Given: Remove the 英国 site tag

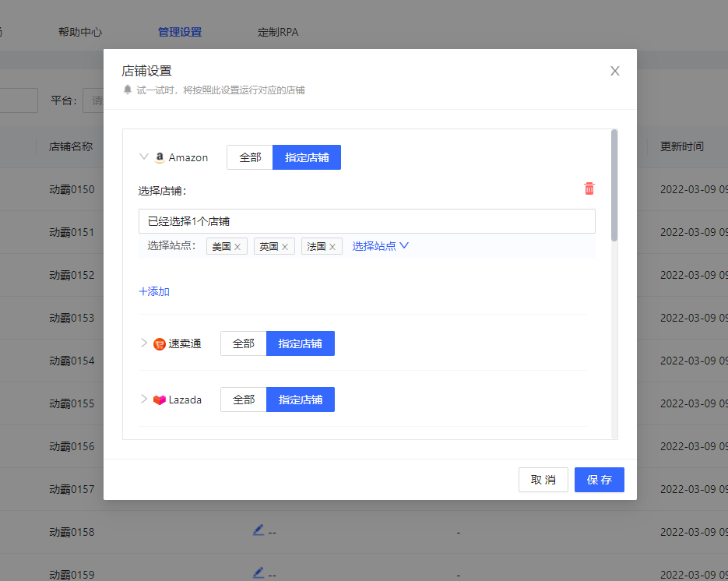Looking at the screenshot, I should (x=285, y=247).
